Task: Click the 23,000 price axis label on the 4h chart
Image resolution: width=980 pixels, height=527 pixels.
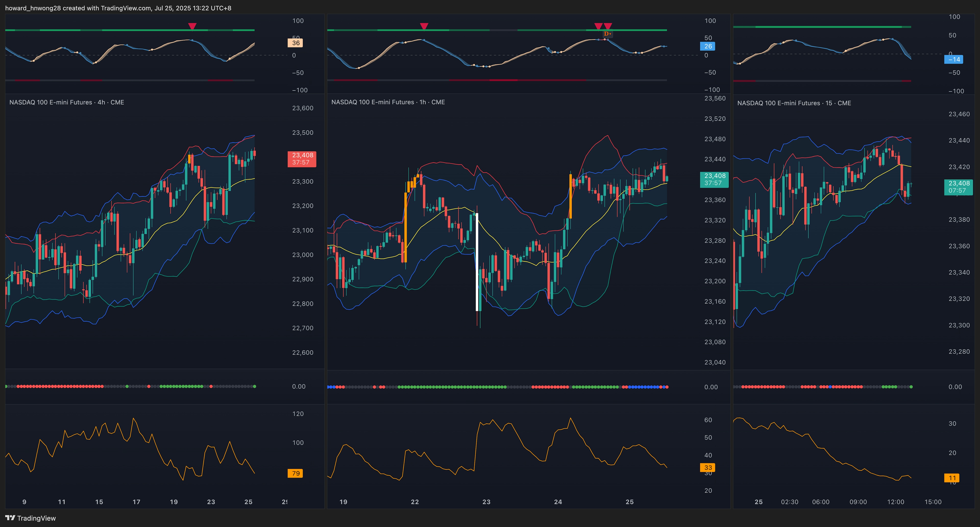Action: pyautogui.click(x=303, y=255)
